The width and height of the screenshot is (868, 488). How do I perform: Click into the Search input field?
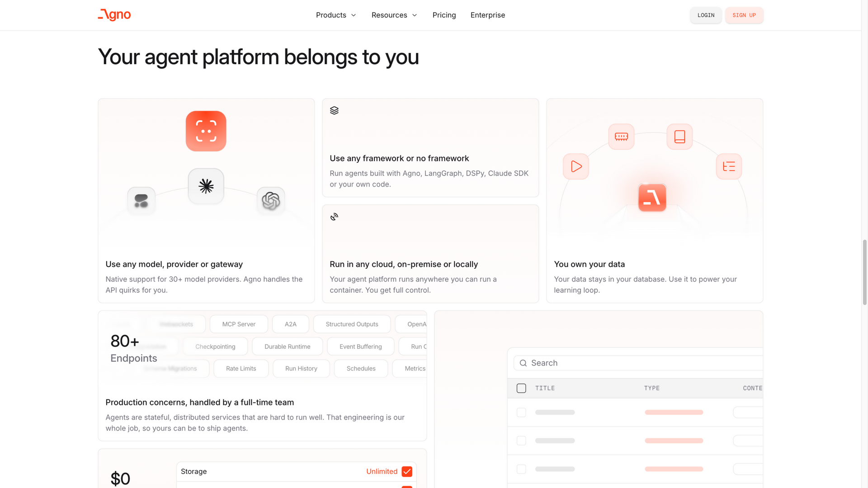[x=638, y=363]
